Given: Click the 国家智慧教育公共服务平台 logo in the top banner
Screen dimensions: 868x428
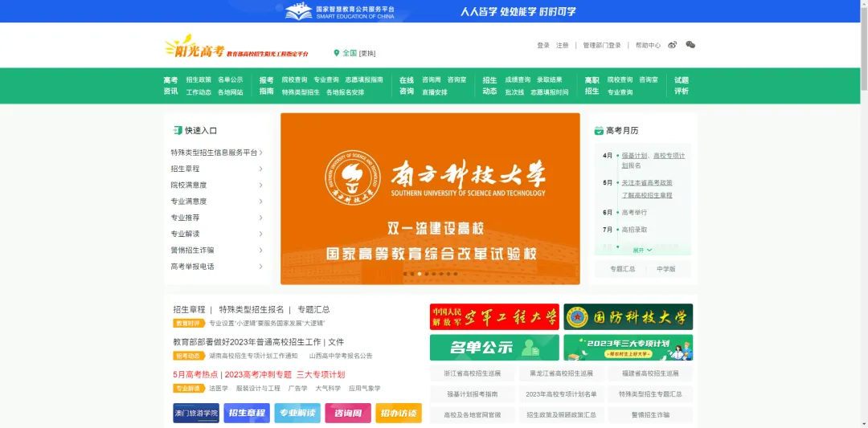Looking at the screenshot, I should click(339, 11).
